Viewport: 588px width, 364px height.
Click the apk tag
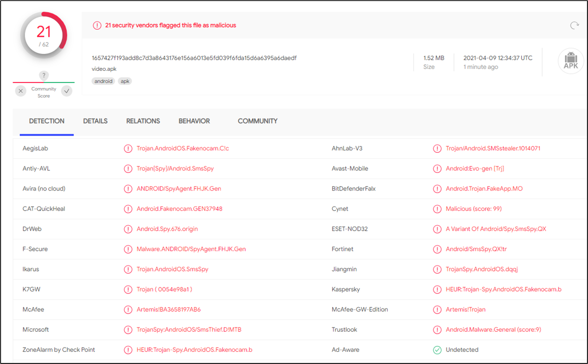click(125, 81)
